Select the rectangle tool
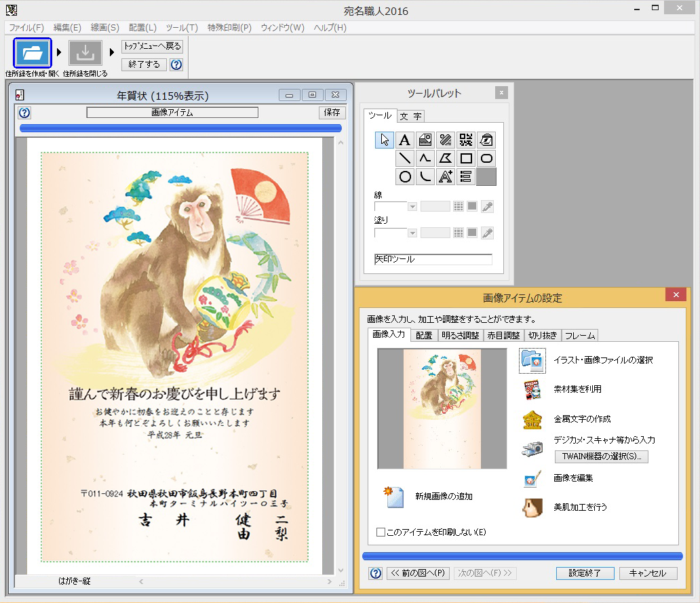Screen dimensions: 700x603 [466, 159]
